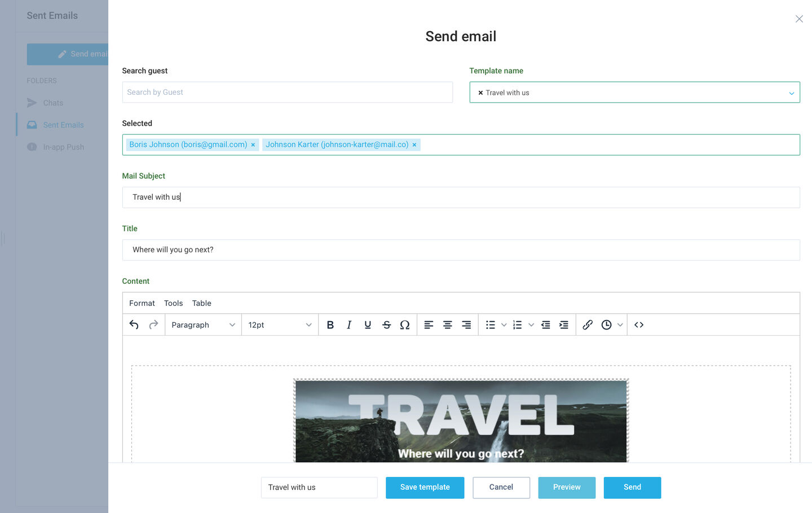Image resolution: width=812 pixels, height=513 pixels.
Task: Align text right
Action: coord(466,325)
